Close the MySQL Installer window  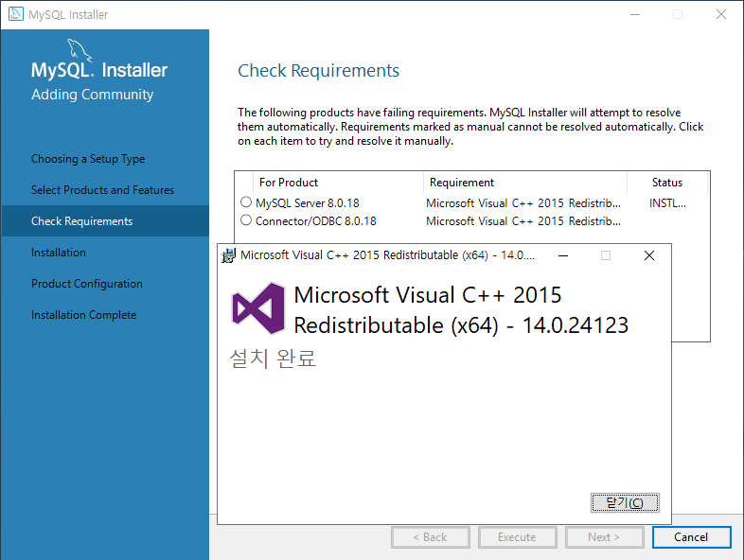click(721, 15)
